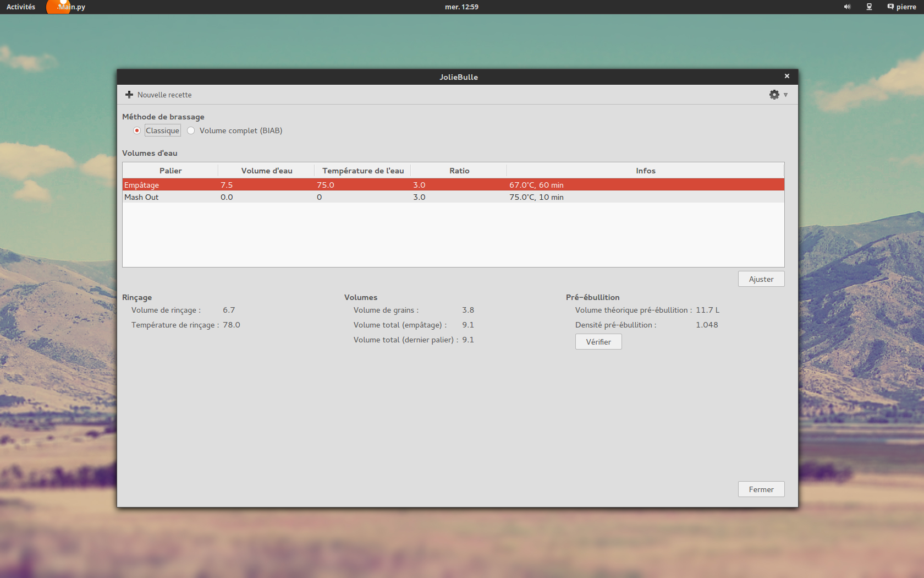Click the plus icon for Nouvelle recette

tap(129, 95)
